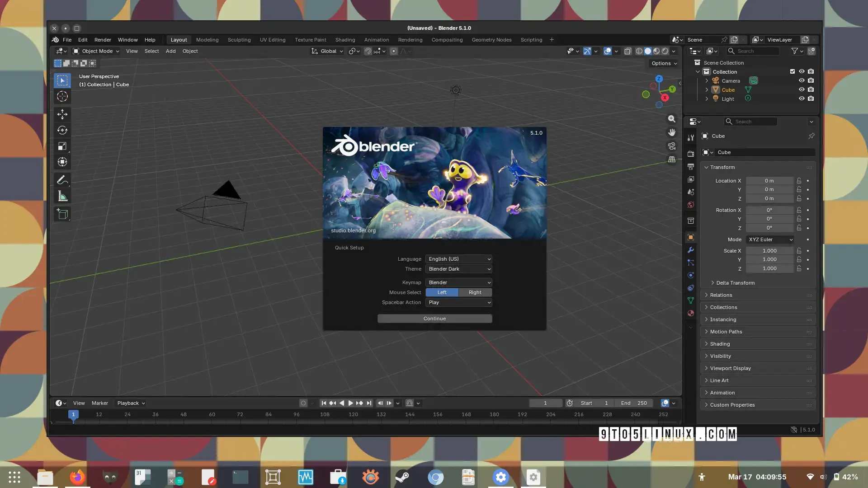Image resolution: width=868 pixels, height=488 pixels.
Task: Select the Rotate tool
Action: [62, 130]
